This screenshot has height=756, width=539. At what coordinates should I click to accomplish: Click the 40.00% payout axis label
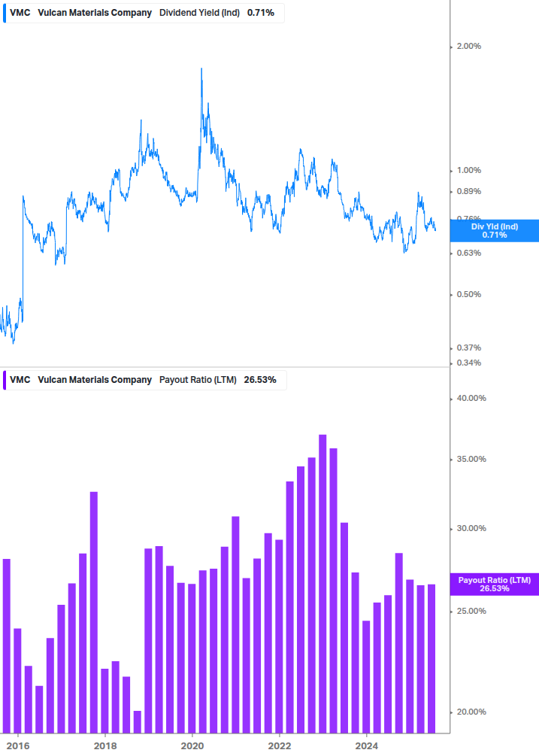coord(471,398)
